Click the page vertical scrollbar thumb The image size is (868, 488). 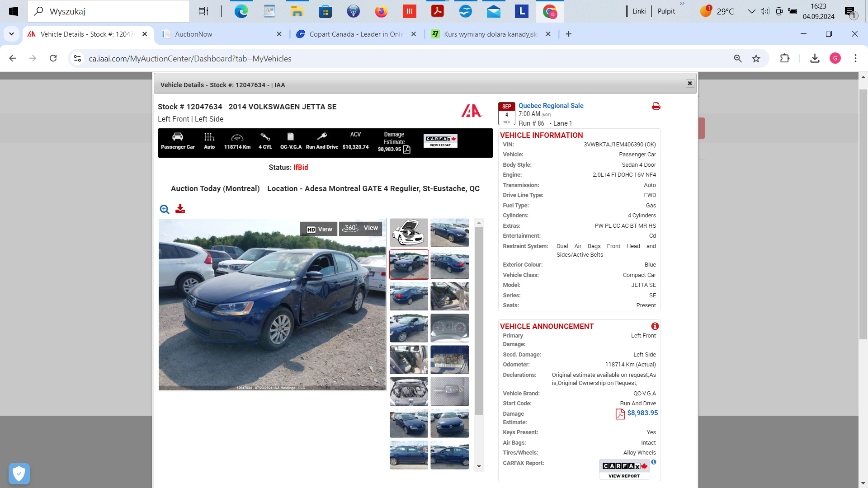(863, 214)
